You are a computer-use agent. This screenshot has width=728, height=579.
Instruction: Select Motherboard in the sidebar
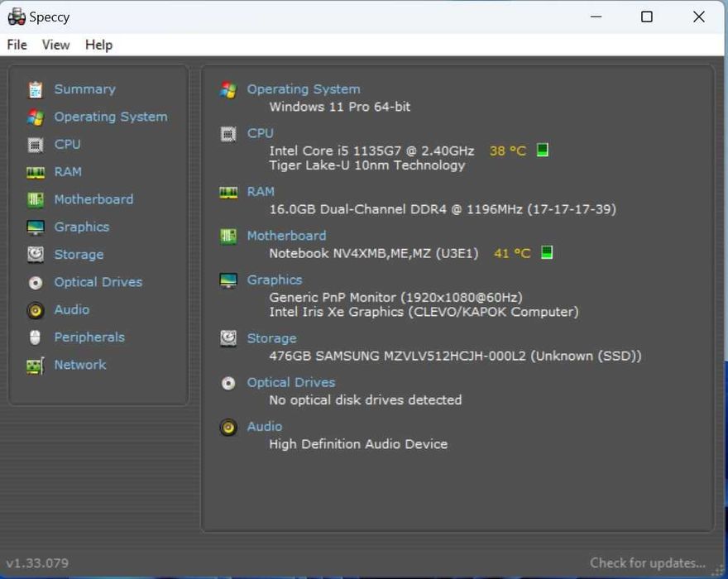click(x=93, y=199)
